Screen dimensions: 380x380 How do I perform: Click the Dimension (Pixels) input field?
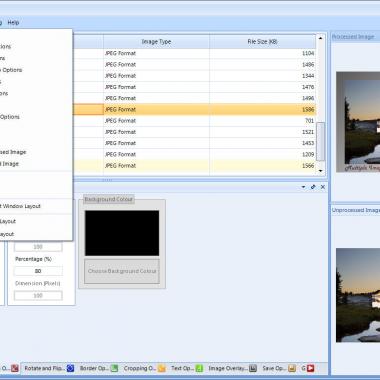pos(38,295)
